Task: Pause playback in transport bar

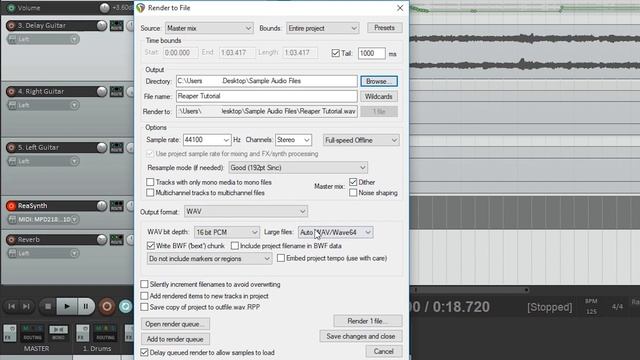Action: pyautogui.click(x=86, y=306)
